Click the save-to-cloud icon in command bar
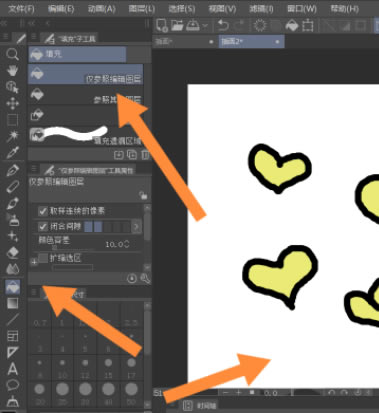Screen dimensions: 379x413 click(x=193, y=25)
